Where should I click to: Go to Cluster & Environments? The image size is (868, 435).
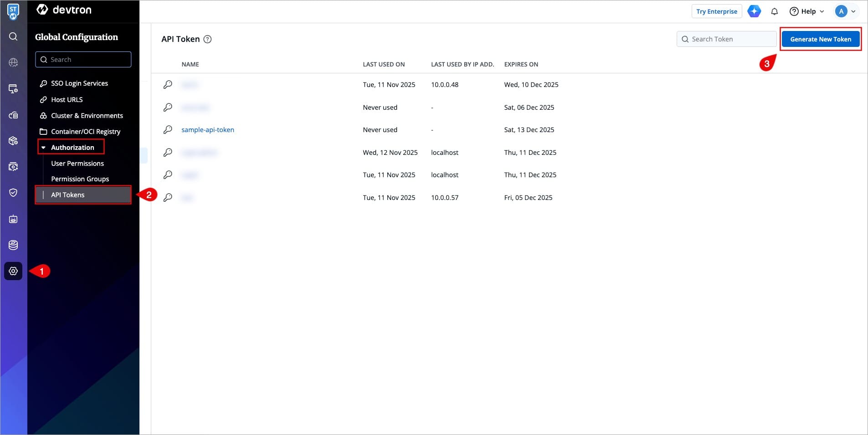coord(87,116)
